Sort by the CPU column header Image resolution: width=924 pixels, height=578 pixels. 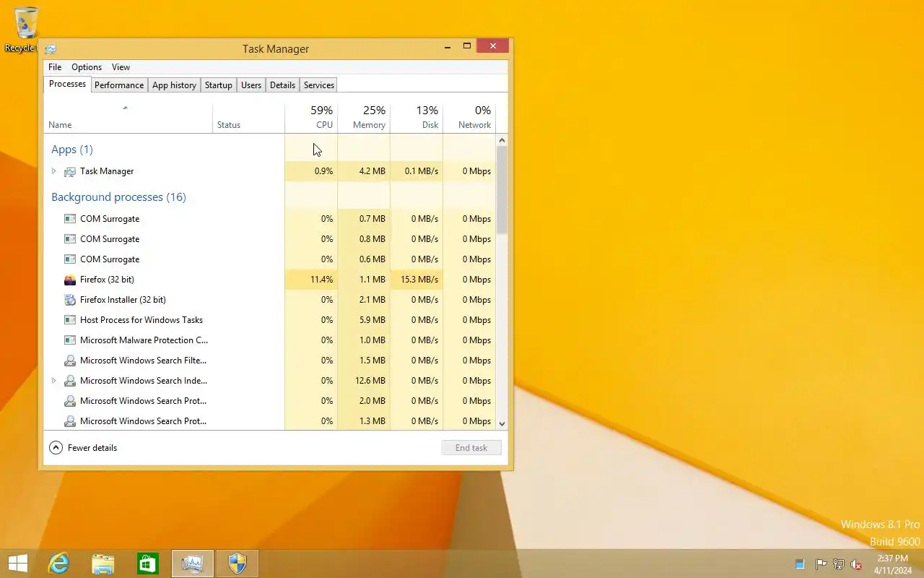311,117
